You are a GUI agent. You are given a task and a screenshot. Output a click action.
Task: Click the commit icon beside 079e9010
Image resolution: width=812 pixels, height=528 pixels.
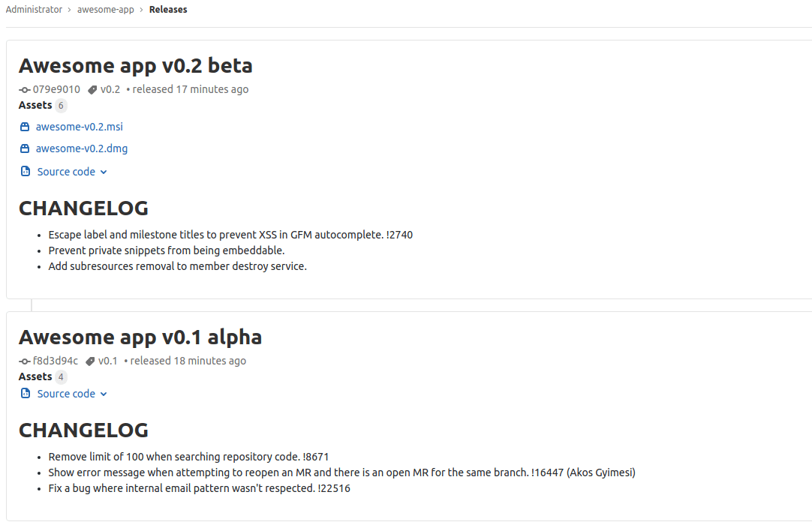click(24, 89)
